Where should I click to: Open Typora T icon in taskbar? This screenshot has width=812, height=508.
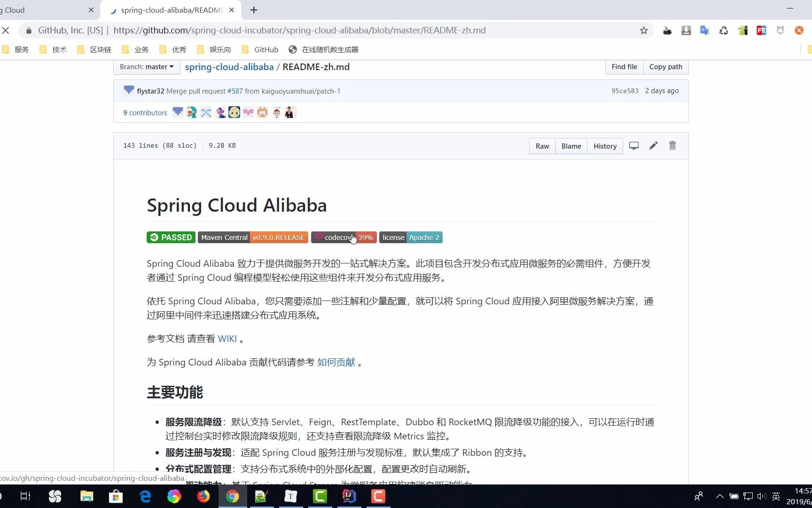click(x=290, y=496)
